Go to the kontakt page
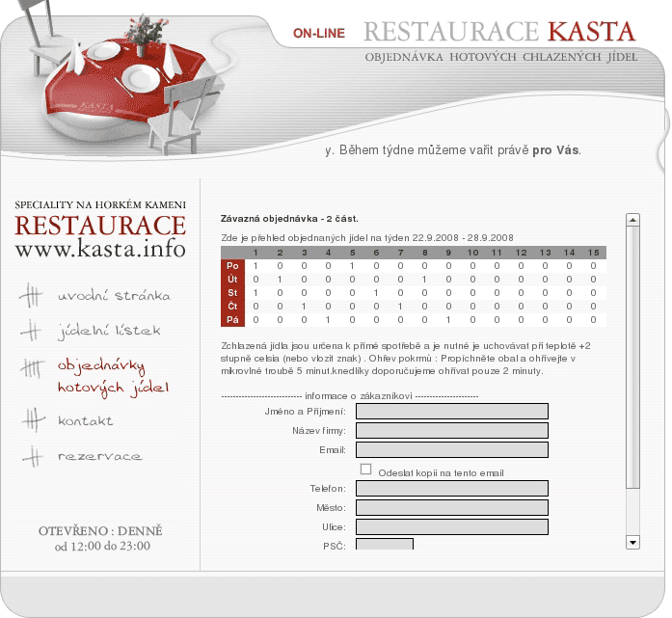 tap(85, 420)
